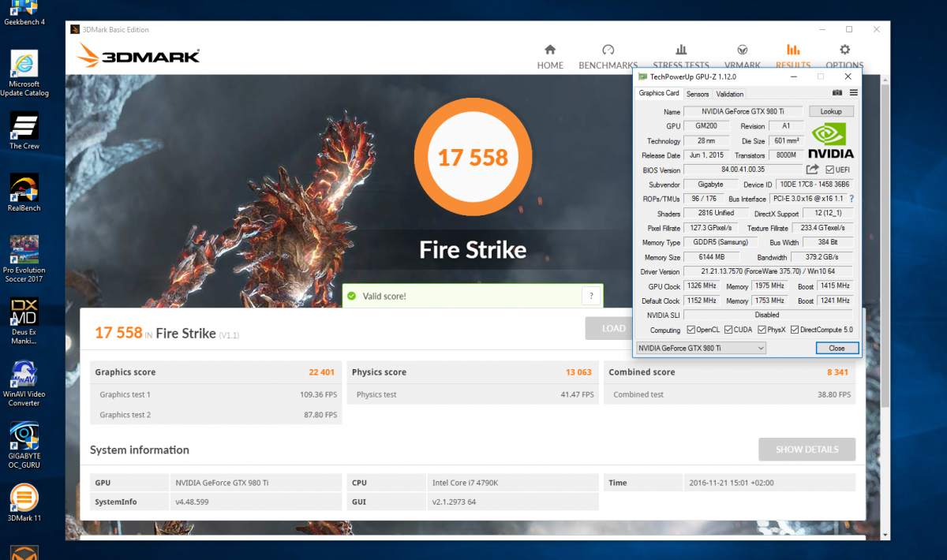Click the bus interface question mark
Screen dimensions: 947x560
(852, 199)
